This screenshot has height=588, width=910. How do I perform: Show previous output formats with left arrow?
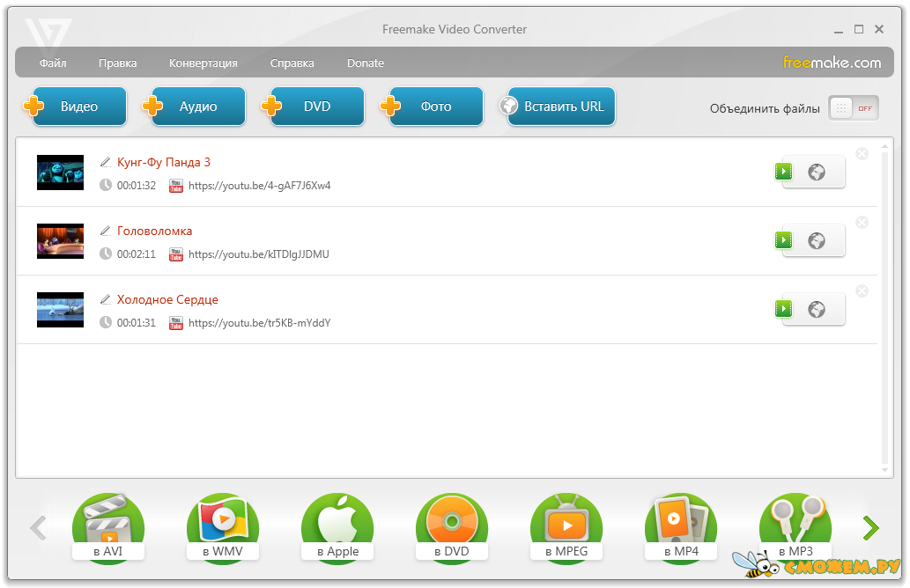[38, 527]
